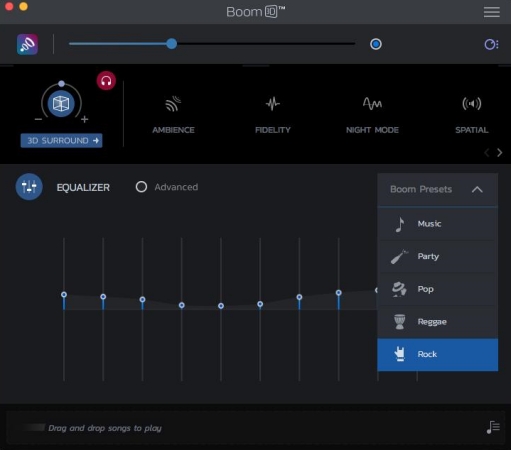Screen dimensions: 511x450
Task: Click the Boom app logo icon
Action: pos(27,44)
